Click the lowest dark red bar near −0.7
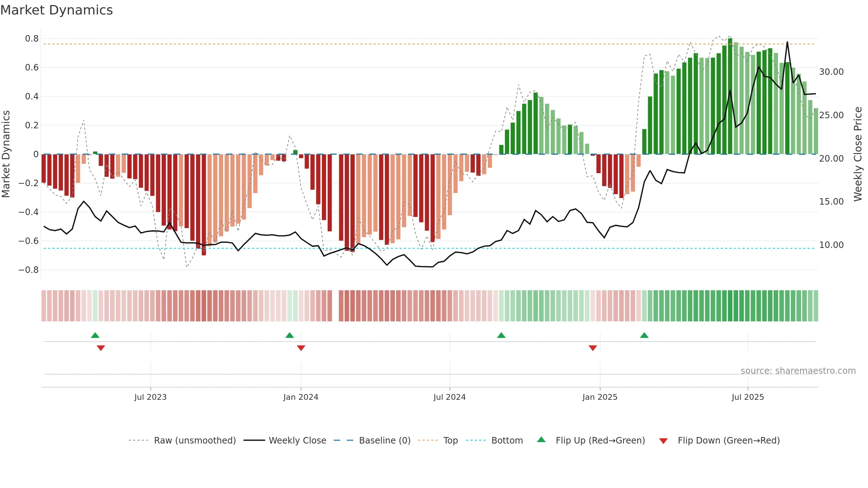This screenshot has width=868, height=488. pyautogui.click(x=204, y=205)
